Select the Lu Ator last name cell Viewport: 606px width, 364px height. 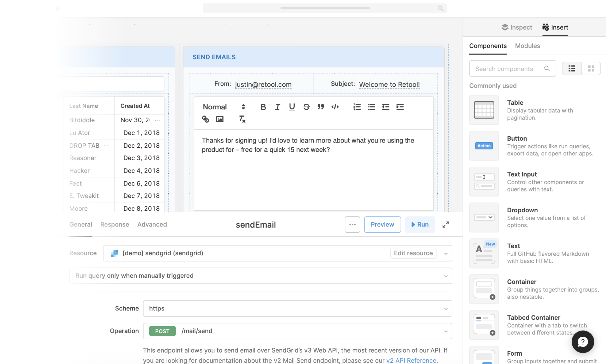(x=79, y=133)
